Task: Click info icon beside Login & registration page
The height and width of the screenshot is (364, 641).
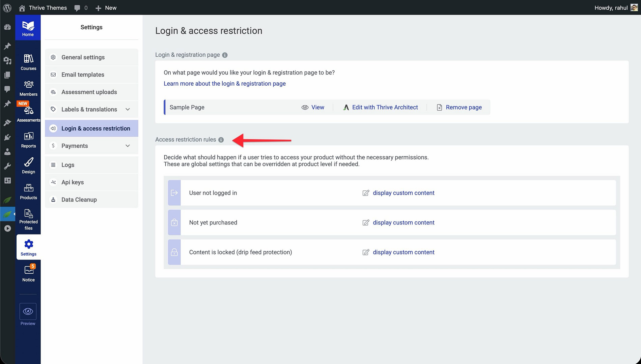Action: point(225,55)
